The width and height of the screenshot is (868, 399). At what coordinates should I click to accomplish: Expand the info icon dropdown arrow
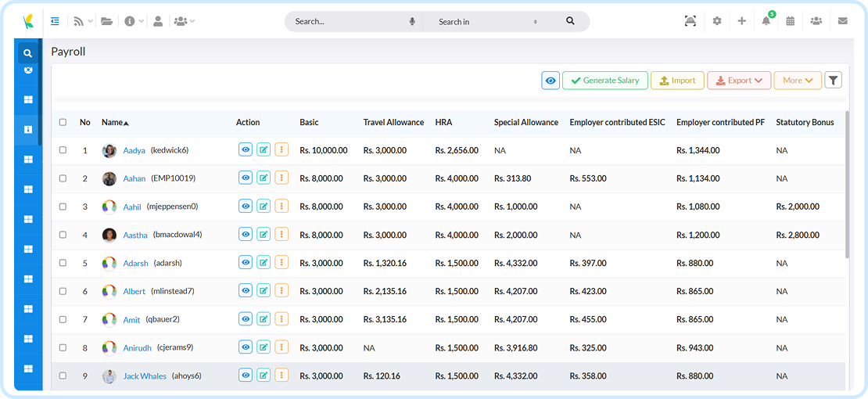click(142, 22)
